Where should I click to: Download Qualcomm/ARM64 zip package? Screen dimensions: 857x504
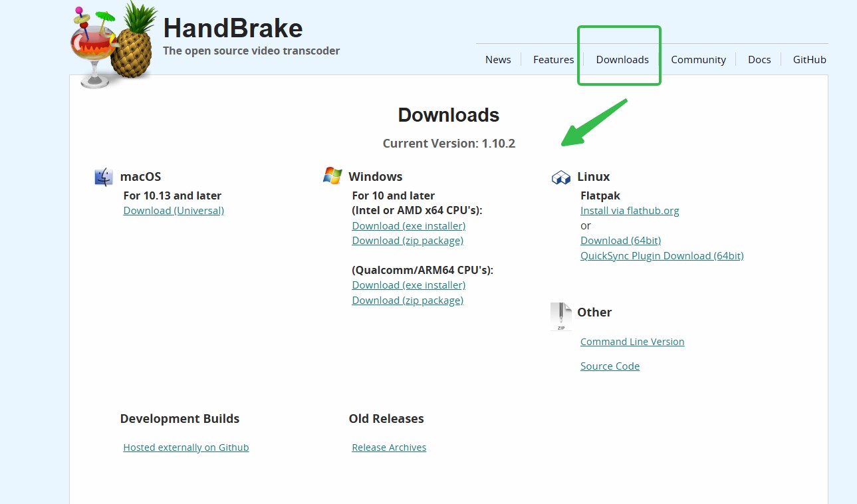pos(408,301)
